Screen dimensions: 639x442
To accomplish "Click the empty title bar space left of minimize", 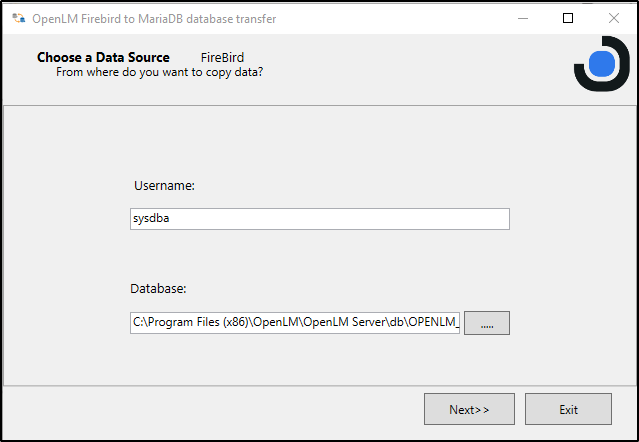I will [400, 18].
